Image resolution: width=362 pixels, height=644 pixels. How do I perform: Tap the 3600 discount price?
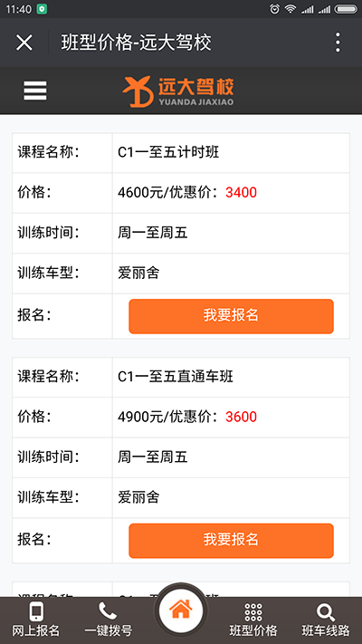pyautogui.click(x=242, y=417)
